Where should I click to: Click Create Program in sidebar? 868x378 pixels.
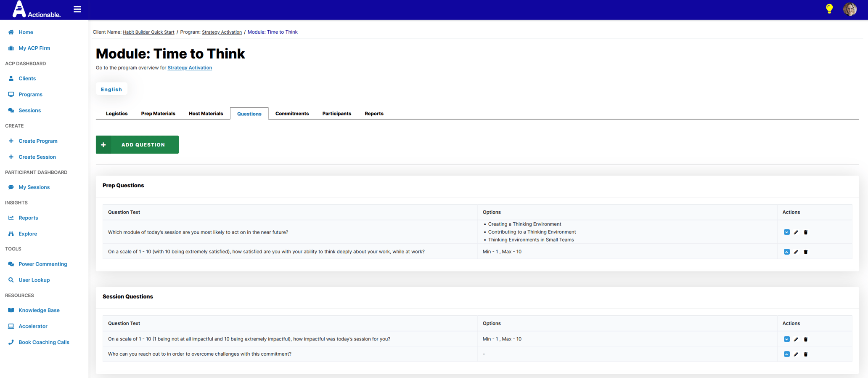pos(38,141)
